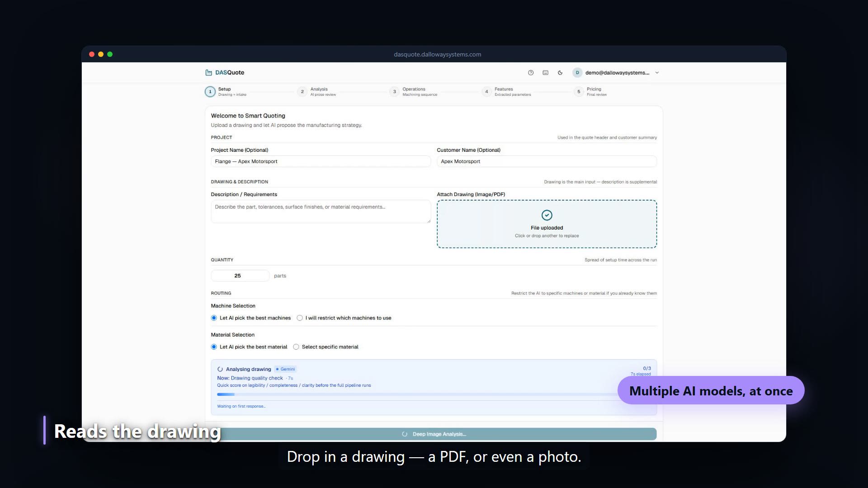Viewport: 868px width, 488px height.
Task: Click 'Click or drop another to replace' text
Action: coord(547,236)
